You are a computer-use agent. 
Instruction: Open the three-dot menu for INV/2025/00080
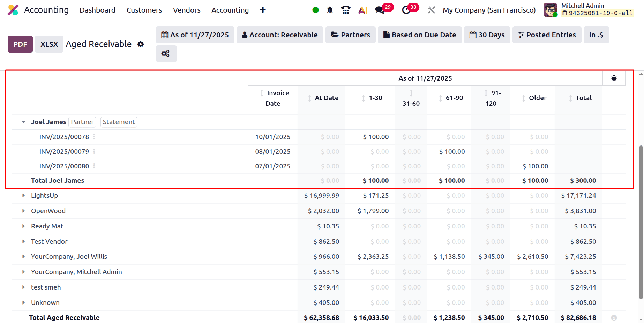click(x=94, y=166)
